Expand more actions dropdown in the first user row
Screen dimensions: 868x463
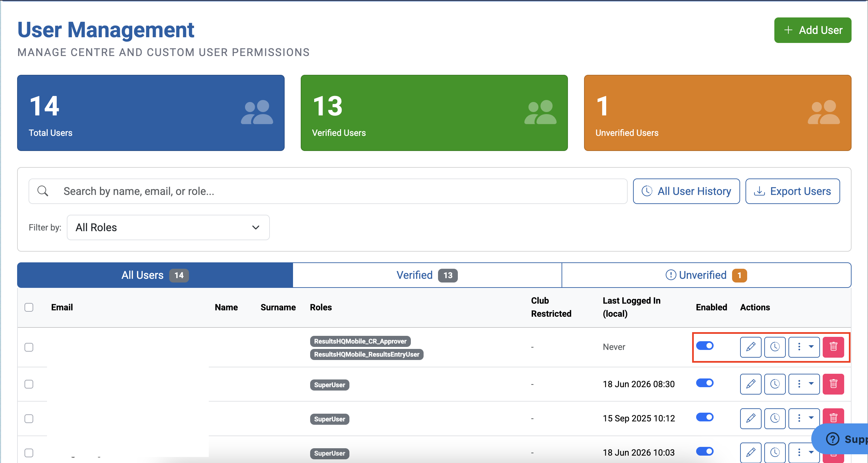[804, 347]
